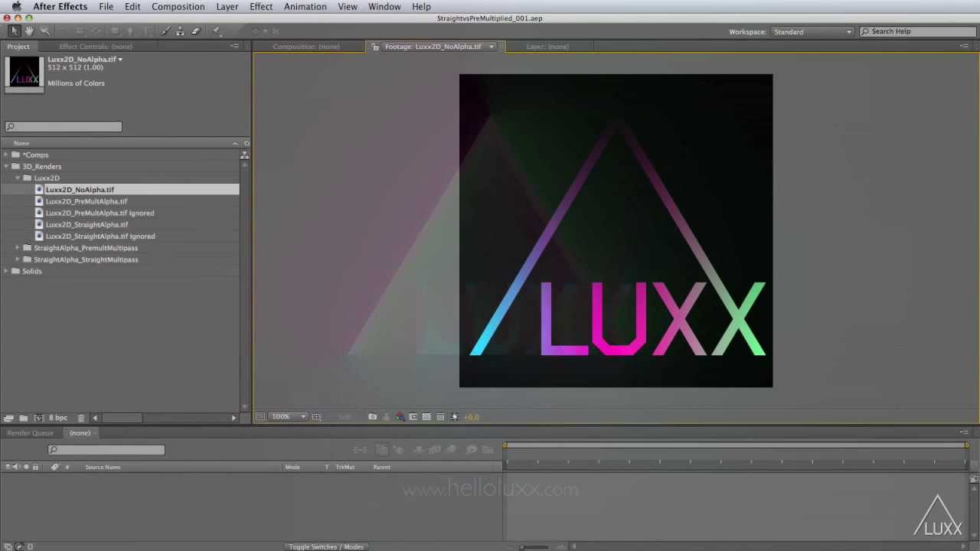Select the Hand tool

point(29,31)
